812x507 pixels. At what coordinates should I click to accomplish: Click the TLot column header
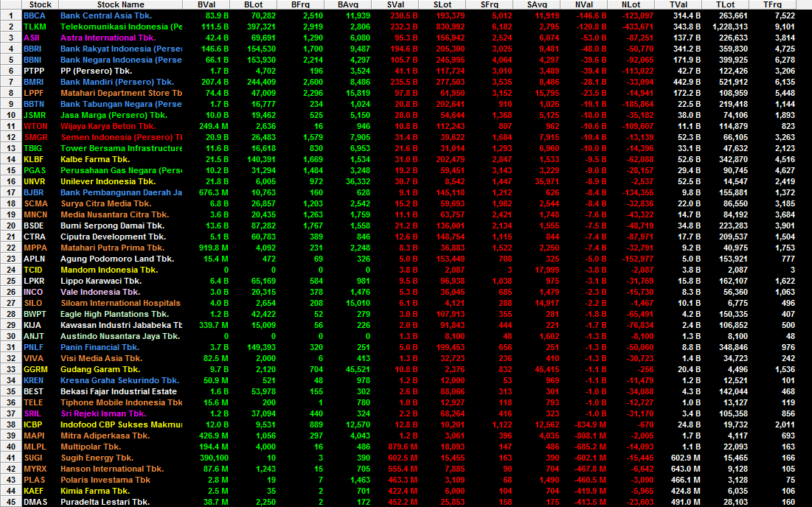pyautogui.click(x=726, y=4)
